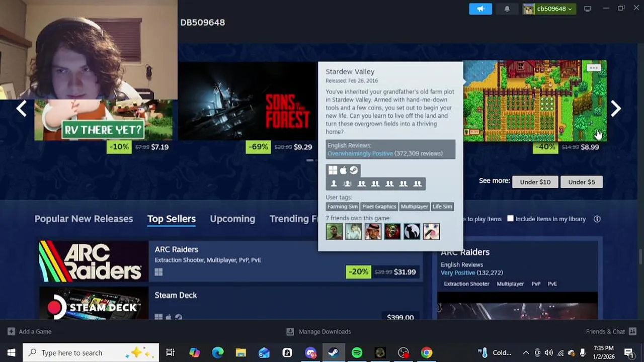The height and width of the screenshot is (362, 644).
Task: Click SteamOS platform icon in Stardew popup
Action: point(354,170)
